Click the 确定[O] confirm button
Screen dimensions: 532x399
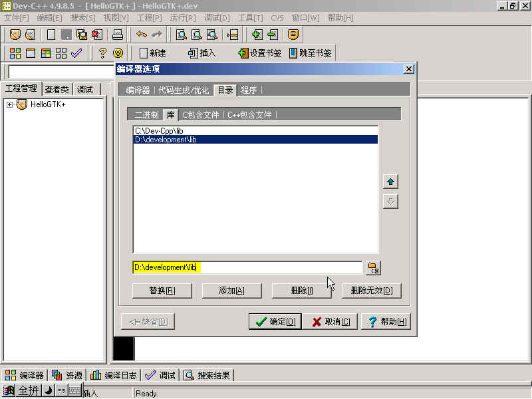(275, 322)
